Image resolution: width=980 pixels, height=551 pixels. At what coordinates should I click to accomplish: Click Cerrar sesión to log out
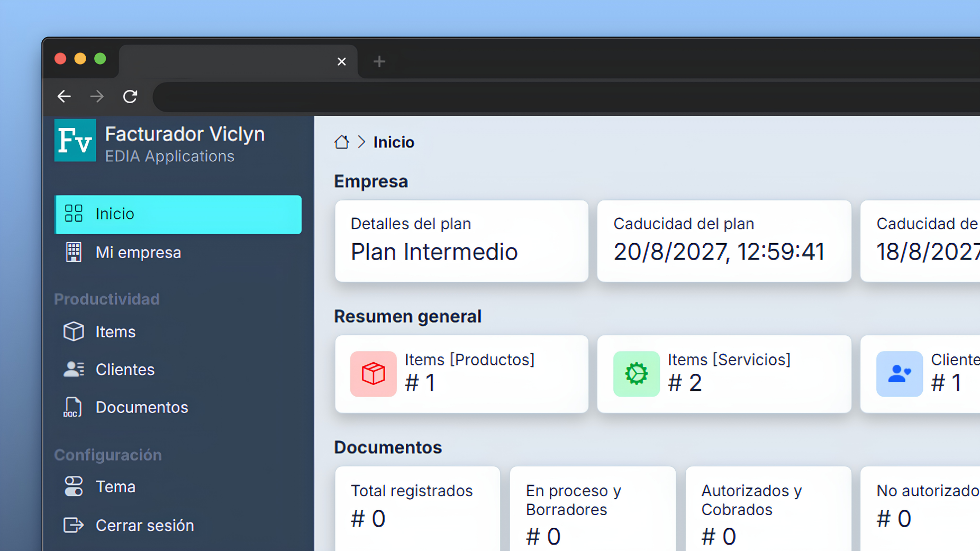pos(178,525)
